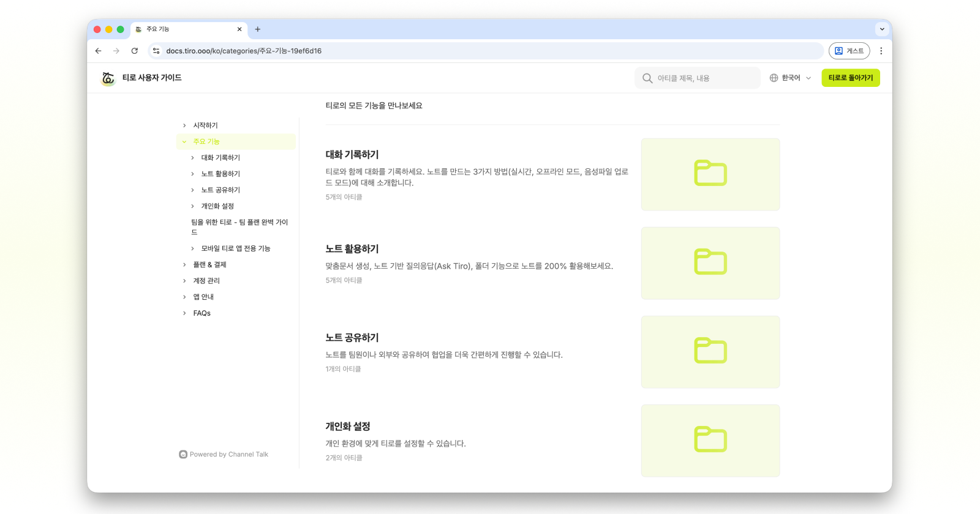Viewport: 980px width, 514px height.
Task: Expand the 계정 관리 chevron
Action: tap(184, 281)
